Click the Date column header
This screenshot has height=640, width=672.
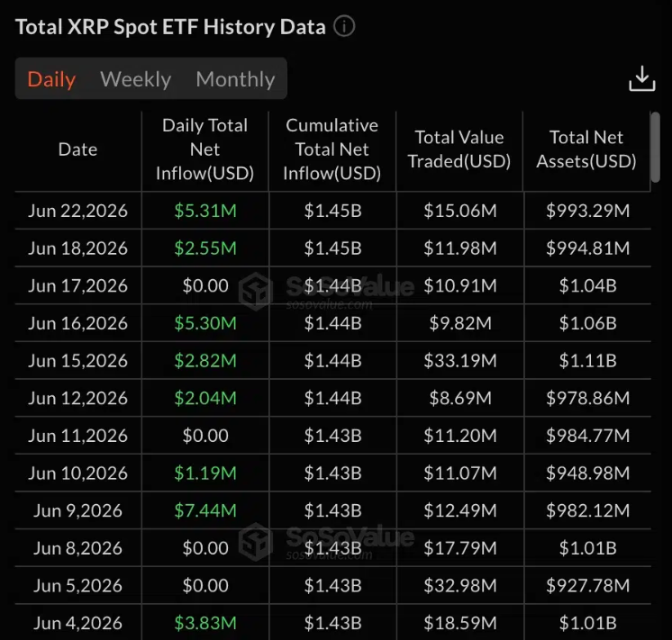[x=77, y=149]
